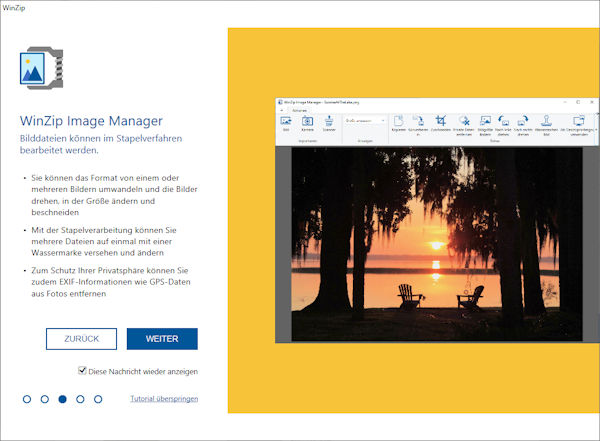Click bullet text about 'EXIF-Informationen wie GPS-Daten'
600x441 pixels.
111,282
